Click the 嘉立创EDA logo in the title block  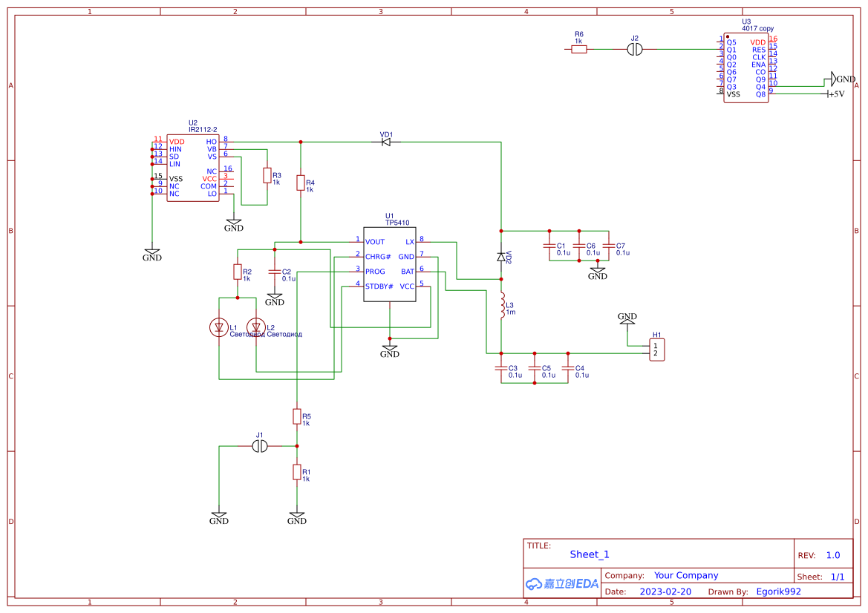561,583
